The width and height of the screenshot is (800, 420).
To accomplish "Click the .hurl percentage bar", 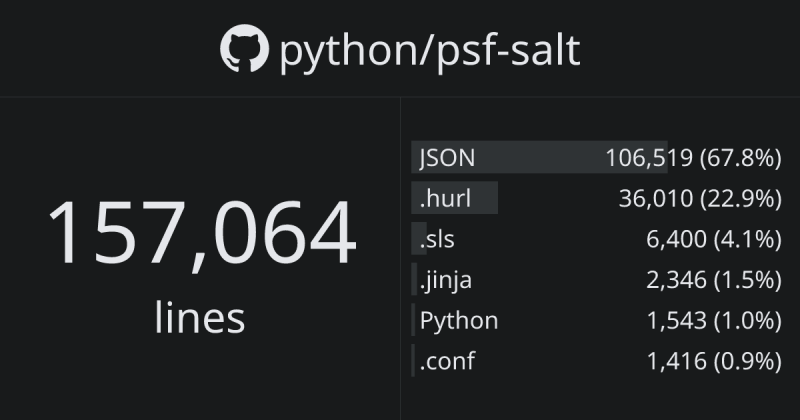I will pyautogui.click(x=455, y=198).
